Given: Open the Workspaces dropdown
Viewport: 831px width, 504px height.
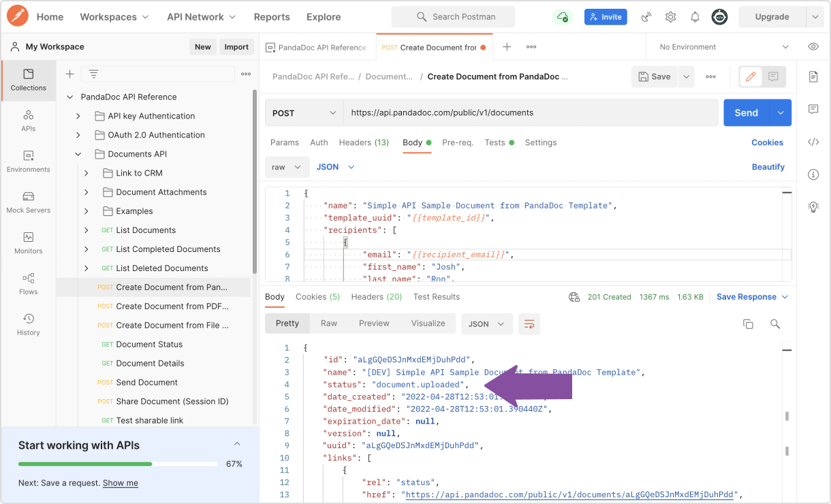Looking at the screenshot, I should pyautogui.click(x=114, y=17).
